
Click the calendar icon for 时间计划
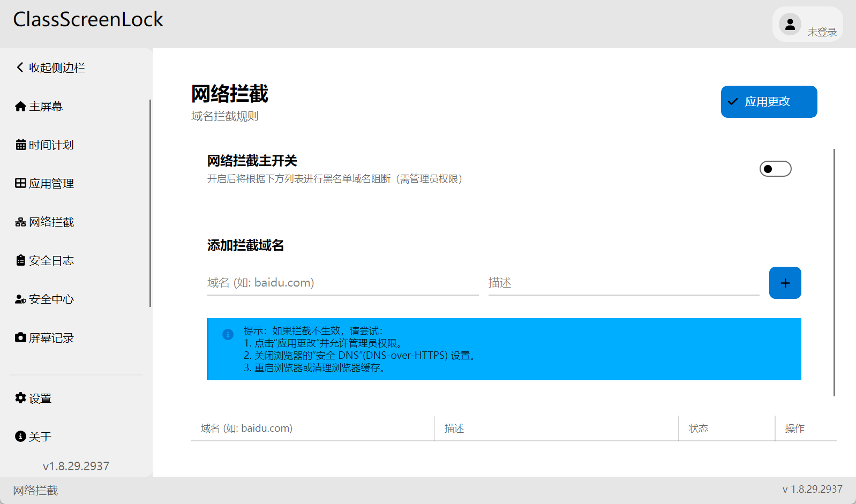pyautogui.click(x=20, y=145)
